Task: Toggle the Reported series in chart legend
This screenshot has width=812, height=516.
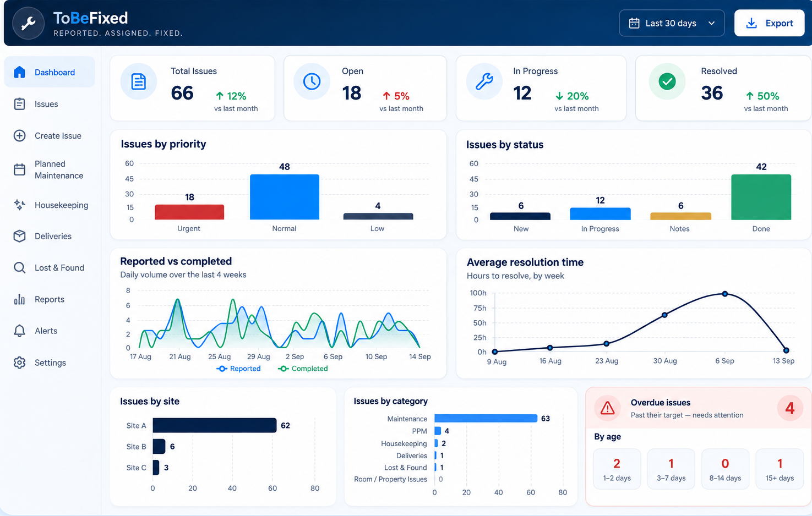Action: click(x=238, y=369)
